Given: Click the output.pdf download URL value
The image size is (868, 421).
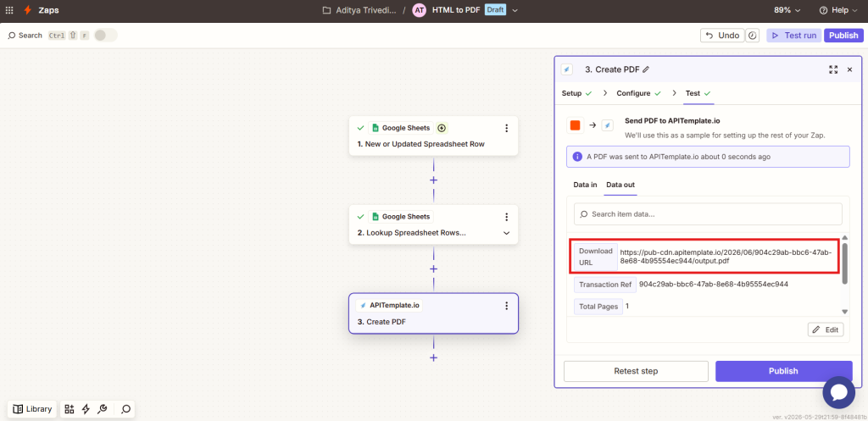Looking at the screenshot, I should (x=726, y=257).
